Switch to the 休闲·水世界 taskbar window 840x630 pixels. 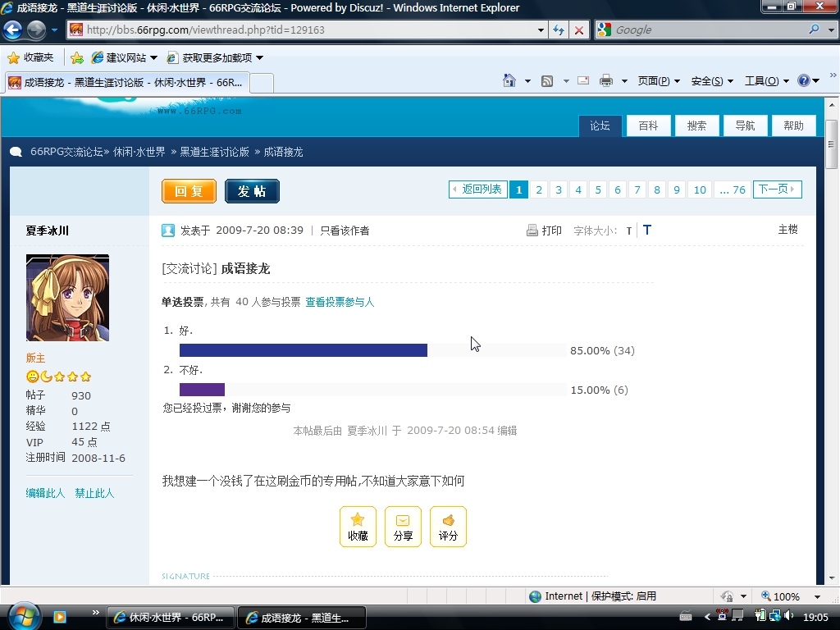tap(171, 617)
